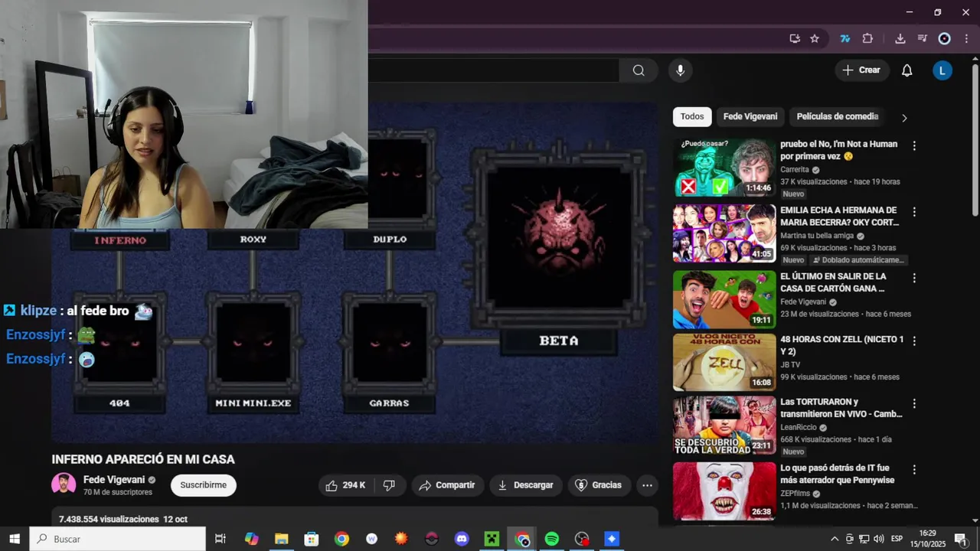
Task: Open options for 'Las TORTURARON' video
Action: click(914, 403)
